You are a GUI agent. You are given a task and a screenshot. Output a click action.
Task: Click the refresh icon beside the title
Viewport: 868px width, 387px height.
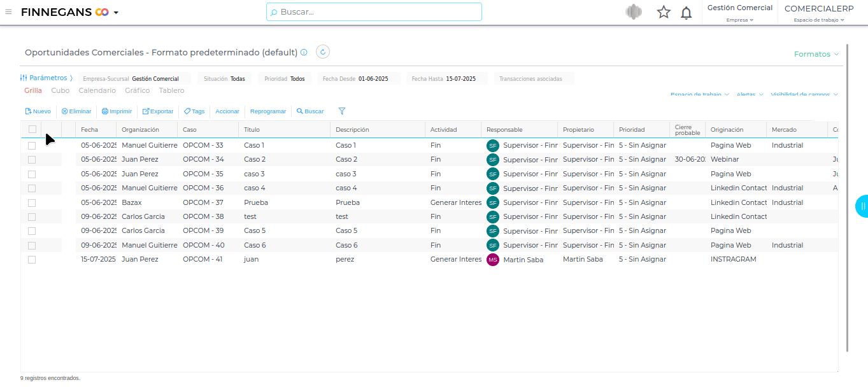323,52
